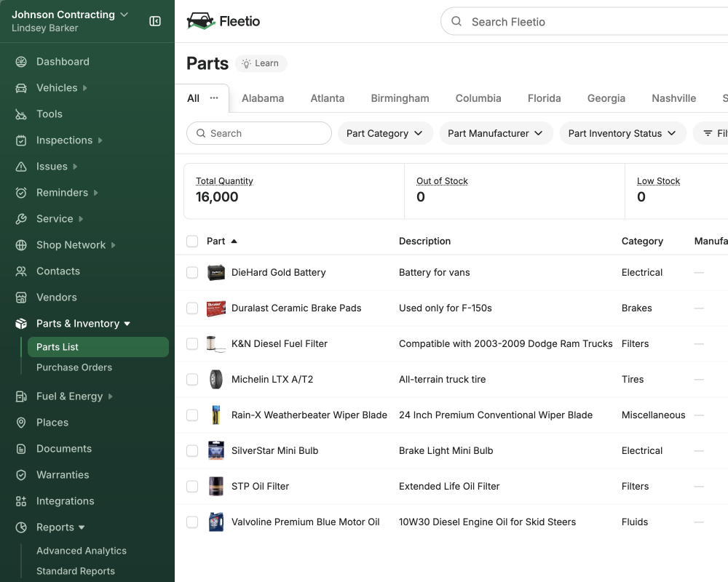This screenshot has width=728, height=582.
Task: Open Valvoline Premium Blue Motor Oil thumbnail
Action: pyautogui.click(x=216, y=522)
